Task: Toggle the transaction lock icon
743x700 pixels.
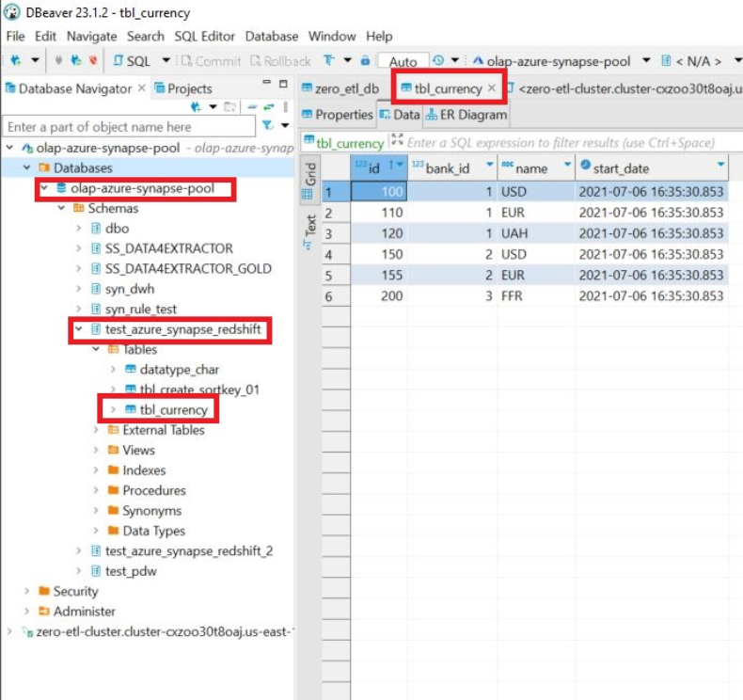Action: pos(365,60)
